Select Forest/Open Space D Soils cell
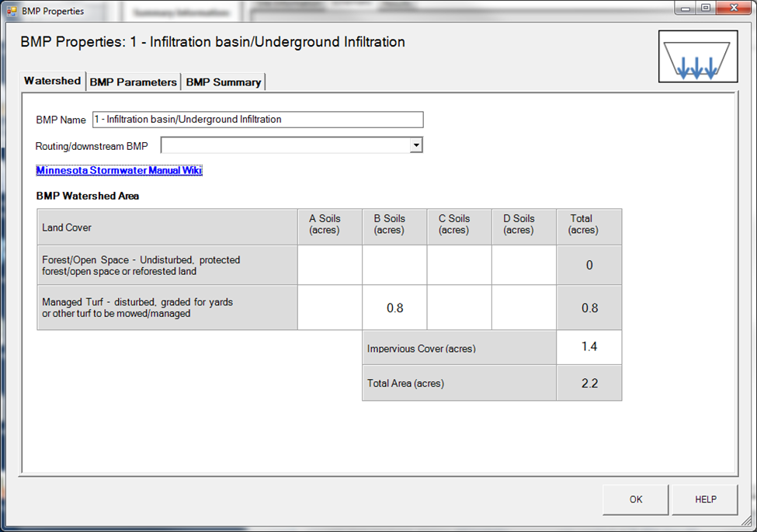Viewport: 757px width, 532px height. 523,266
